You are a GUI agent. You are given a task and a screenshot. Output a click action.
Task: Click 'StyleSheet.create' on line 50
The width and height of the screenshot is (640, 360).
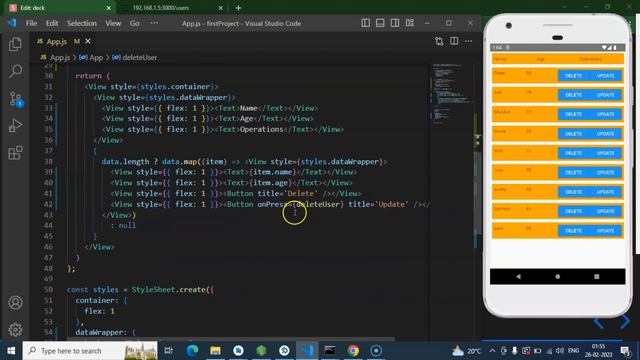169,289
